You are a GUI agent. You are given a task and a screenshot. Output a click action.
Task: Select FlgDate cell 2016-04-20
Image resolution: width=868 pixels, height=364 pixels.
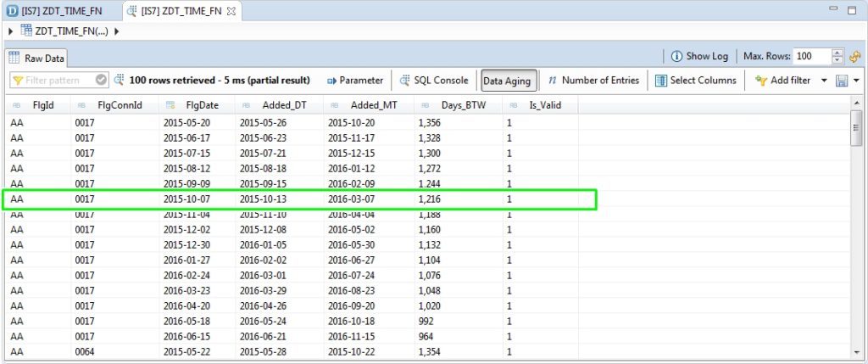point(186,305)
